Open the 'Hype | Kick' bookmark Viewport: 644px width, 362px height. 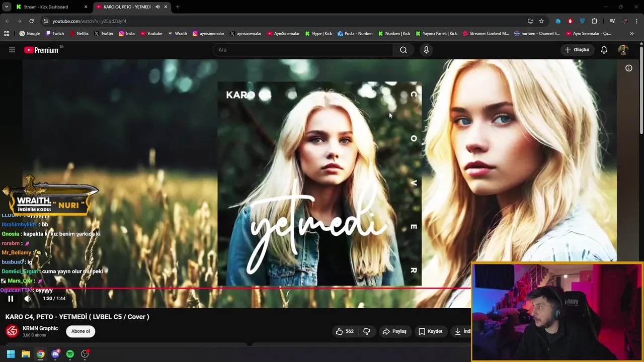[x=318, y=34]
